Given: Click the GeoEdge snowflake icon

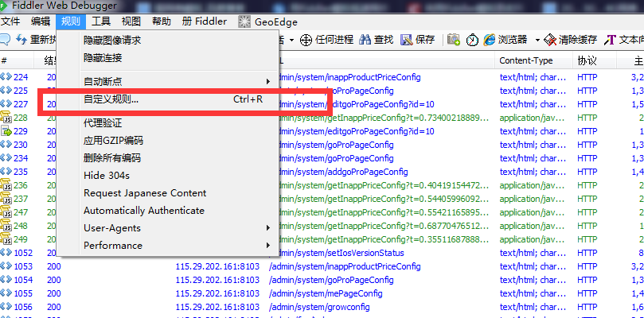Looking at the screenshot, I should pos(244,21).
